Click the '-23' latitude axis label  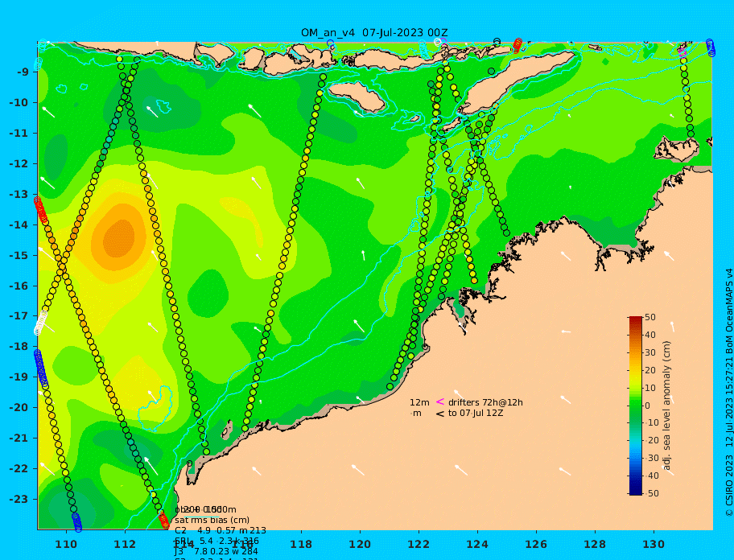(19, 499)
